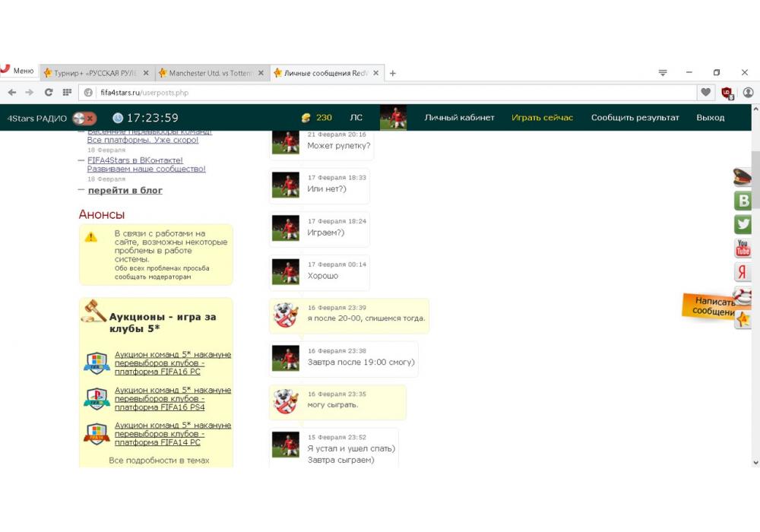Viewport: 760px width, 532px height.
Task: Switch to Manchester Utd. vs Tottenham tab
Action: pos(211,73)
